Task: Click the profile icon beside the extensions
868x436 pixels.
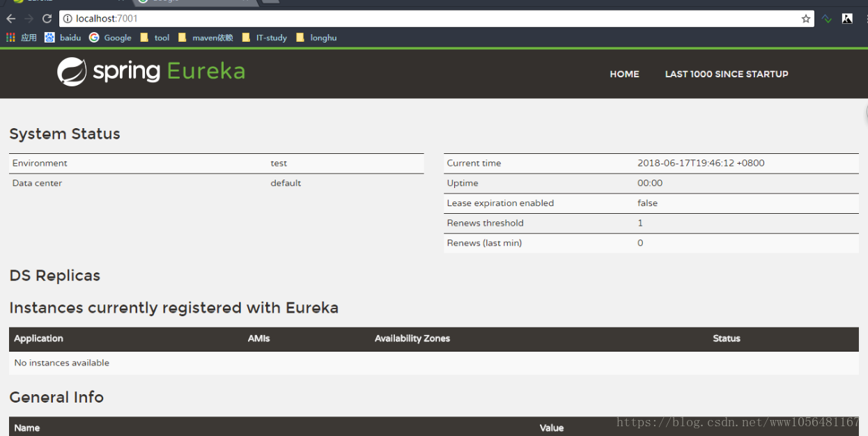Action: (847, 19)
